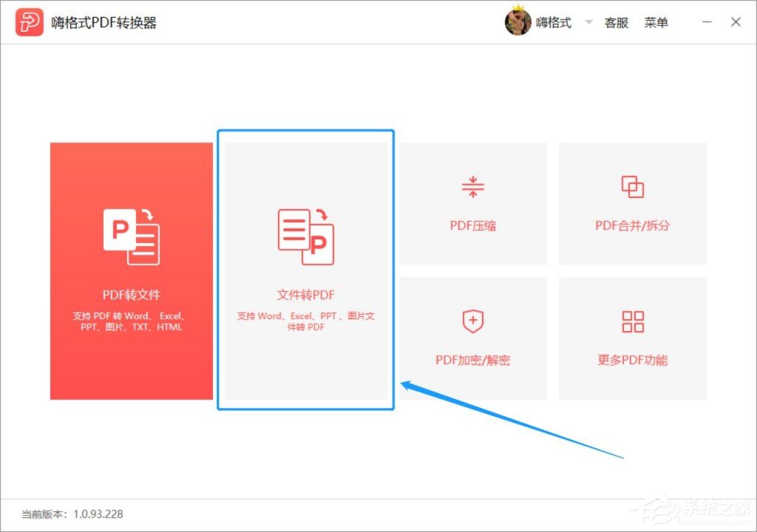757x532 pixels.
Task: Select the PDF合并/拆分 merge icon
Action: tap(632, 188)
